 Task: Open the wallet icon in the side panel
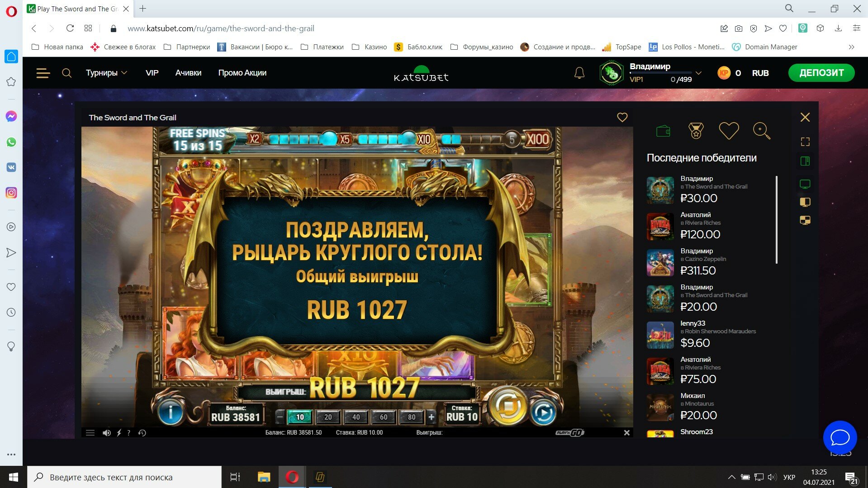click(x=663, y=131)
